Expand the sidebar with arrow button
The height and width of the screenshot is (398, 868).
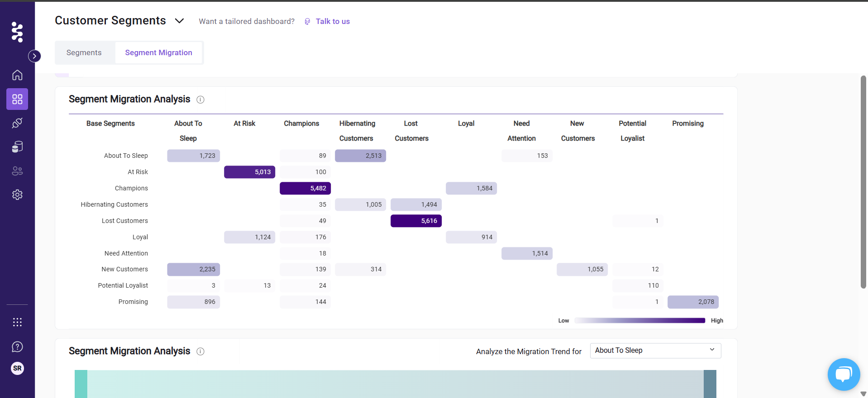pyautogui.click(x=34, y=56)
